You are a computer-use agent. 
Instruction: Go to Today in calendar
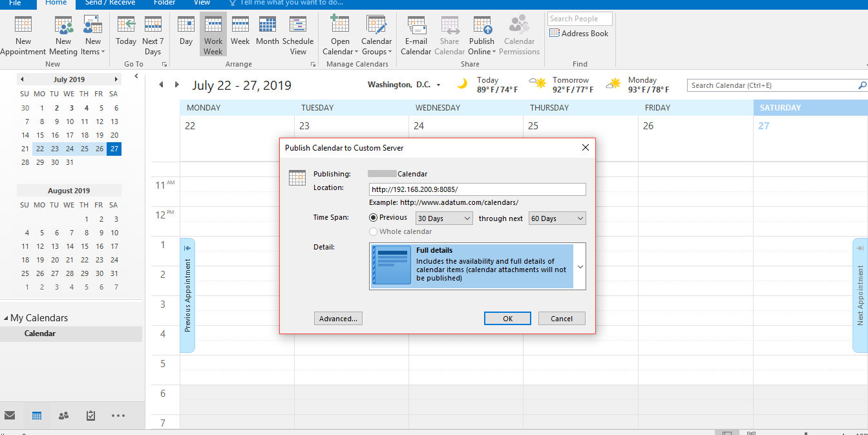[x=126, y=31]
